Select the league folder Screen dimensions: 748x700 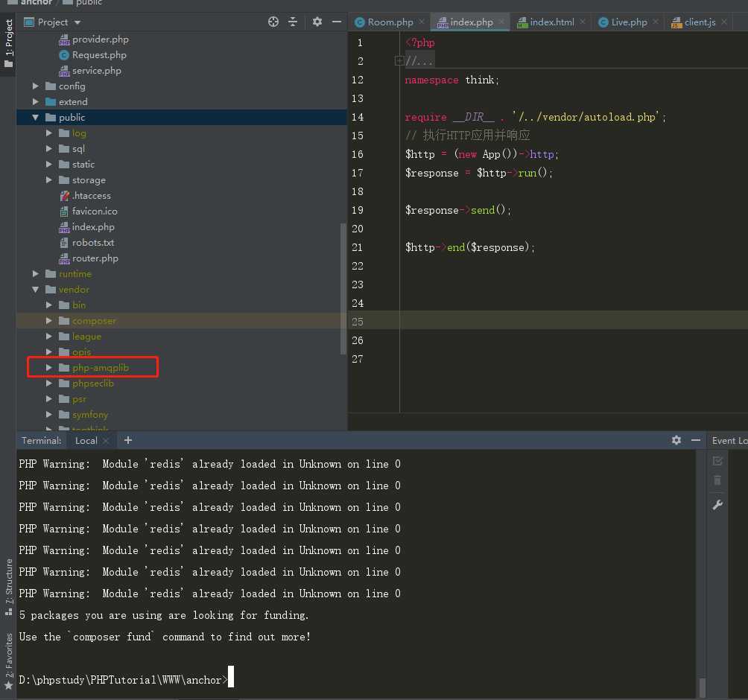click(86, 337)
